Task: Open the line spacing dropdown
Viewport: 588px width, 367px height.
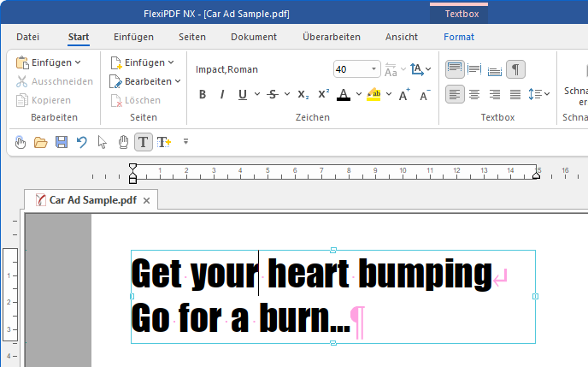Action: click(539, 94)
